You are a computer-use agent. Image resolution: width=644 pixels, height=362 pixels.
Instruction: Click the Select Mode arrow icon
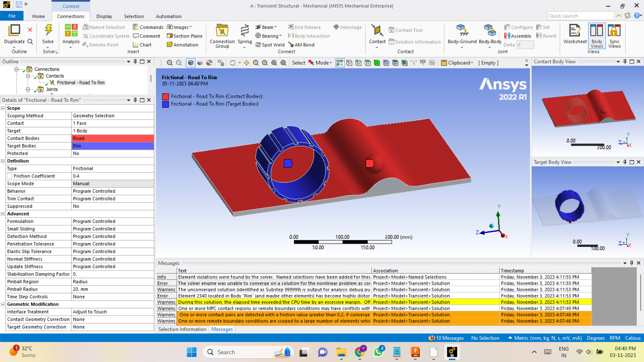tap(311, 63)
